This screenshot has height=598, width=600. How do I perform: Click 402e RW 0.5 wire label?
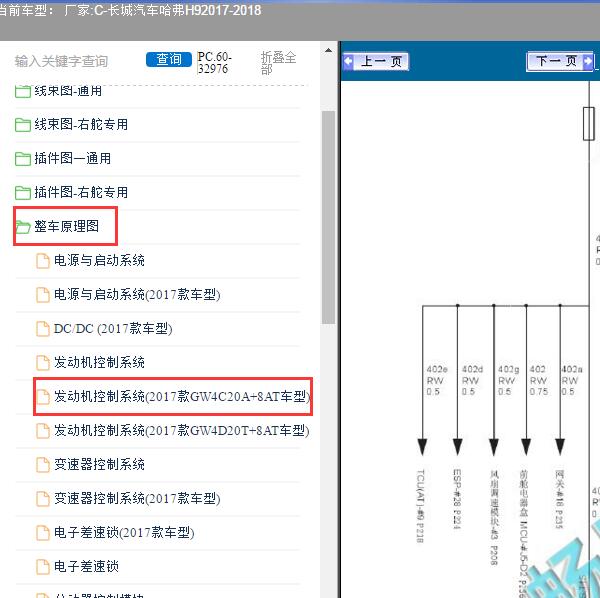click(437, 381)
